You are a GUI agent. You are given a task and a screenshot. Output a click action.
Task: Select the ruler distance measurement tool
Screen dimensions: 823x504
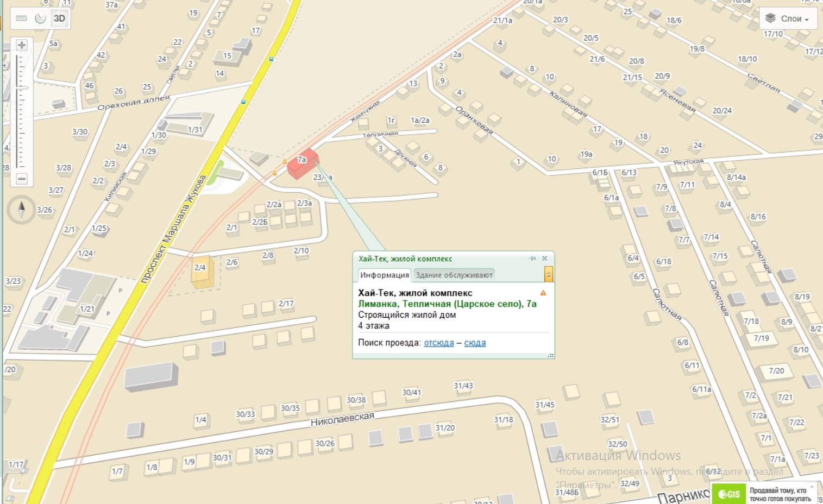point(22,18)
